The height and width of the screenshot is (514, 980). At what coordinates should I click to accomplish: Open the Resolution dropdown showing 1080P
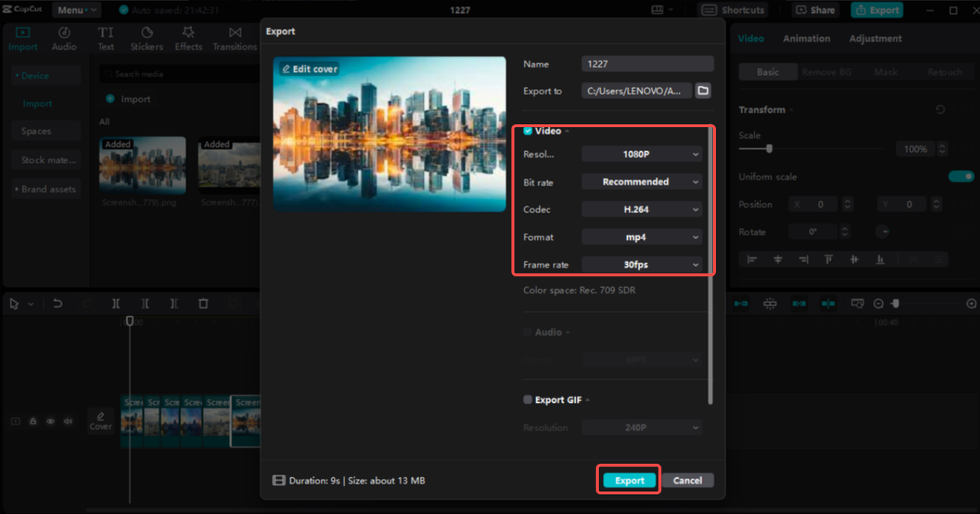tap(642, 154)
